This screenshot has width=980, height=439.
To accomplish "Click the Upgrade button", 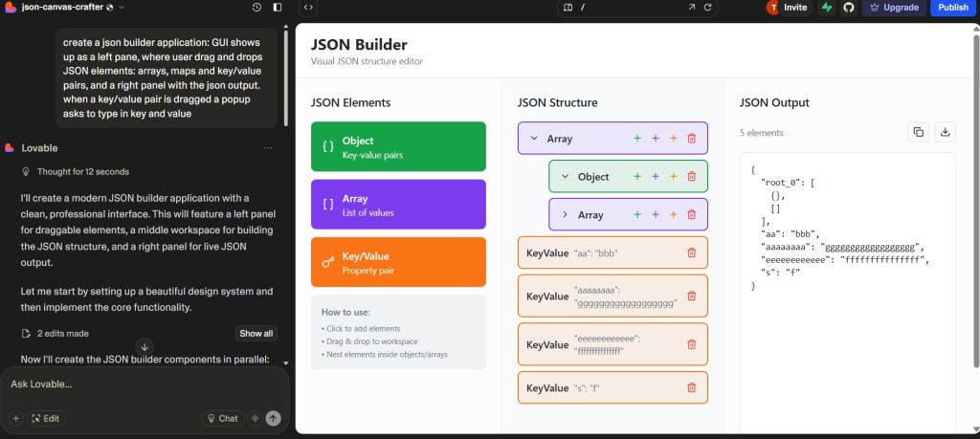I will [894, 8].
